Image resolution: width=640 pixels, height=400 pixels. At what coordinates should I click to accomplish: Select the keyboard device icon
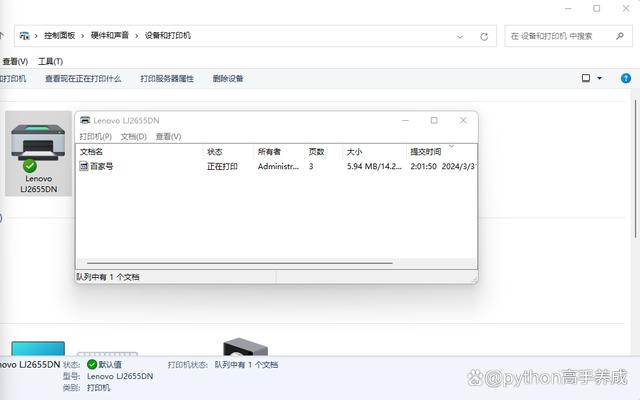(107, 354)
